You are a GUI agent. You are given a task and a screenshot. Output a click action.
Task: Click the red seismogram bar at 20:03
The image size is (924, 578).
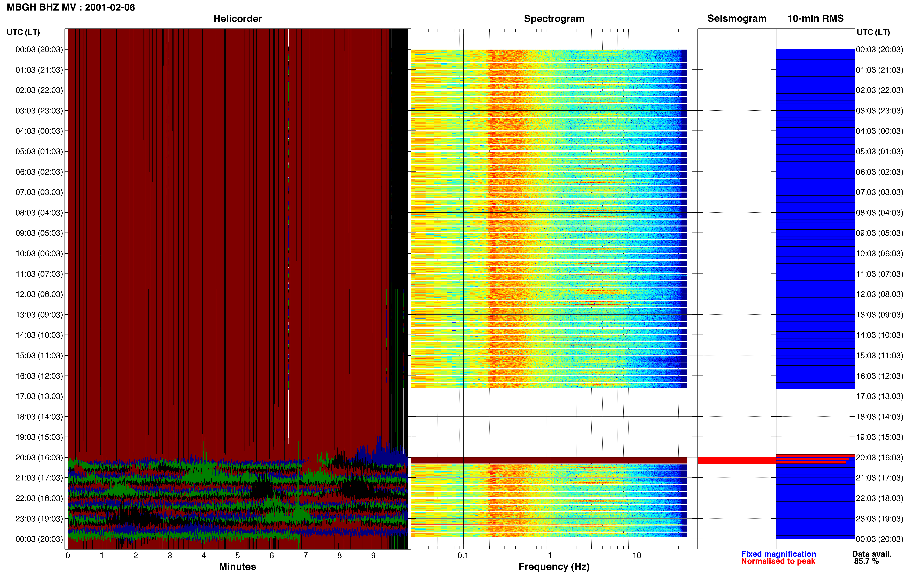(736, 461)
